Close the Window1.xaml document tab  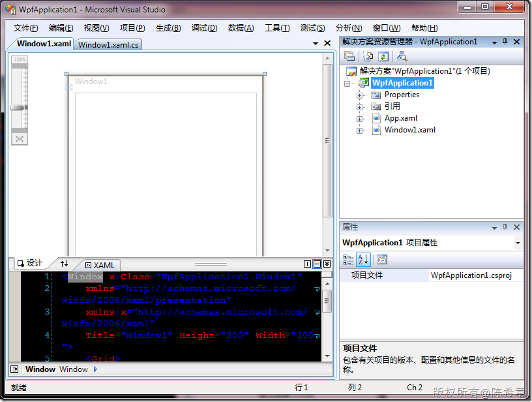pos(327,43)
